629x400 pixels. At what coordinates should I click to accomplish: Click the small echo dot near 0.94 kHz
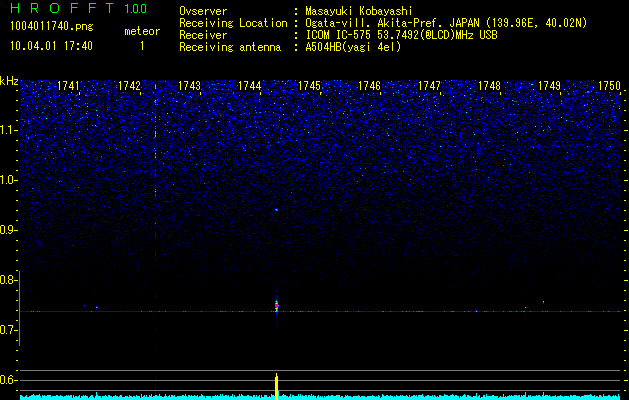click(x=276, y=209)
